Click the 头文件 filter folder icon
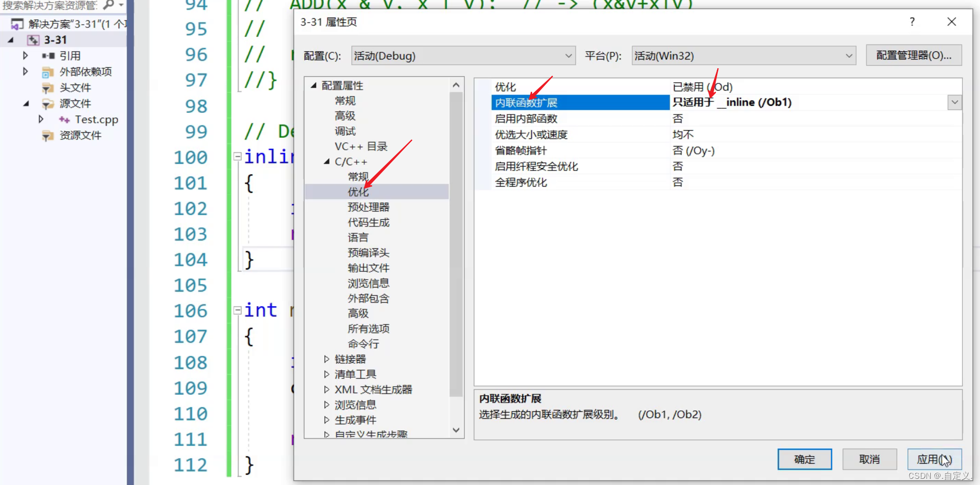Viewport: 980px width, 485px height. (48, 88)
